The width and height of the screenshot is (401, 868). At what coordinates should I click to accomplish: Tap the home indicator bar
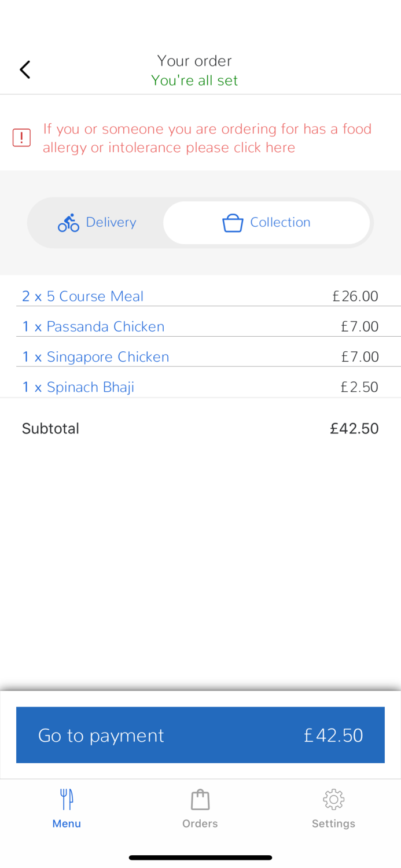(200, 857)
